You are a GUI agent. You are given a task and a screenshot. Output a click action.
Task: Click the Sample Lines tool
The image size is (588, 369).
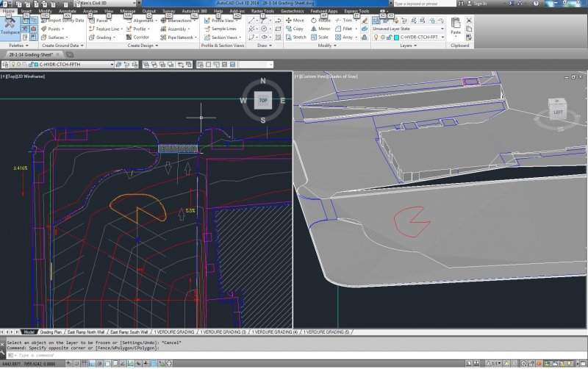[222, 29]
